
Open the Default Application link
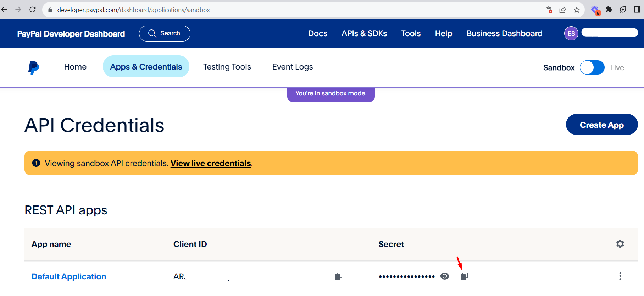tap(69, 276)
